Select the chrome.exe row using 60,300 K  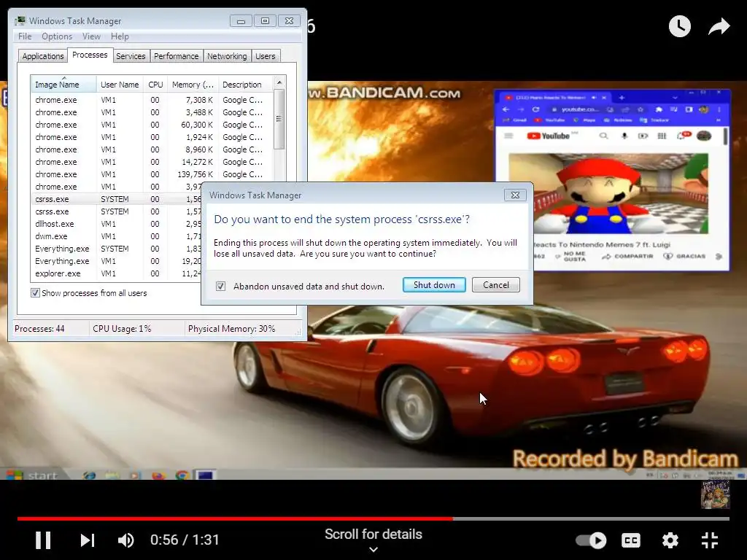pos(152,125)
